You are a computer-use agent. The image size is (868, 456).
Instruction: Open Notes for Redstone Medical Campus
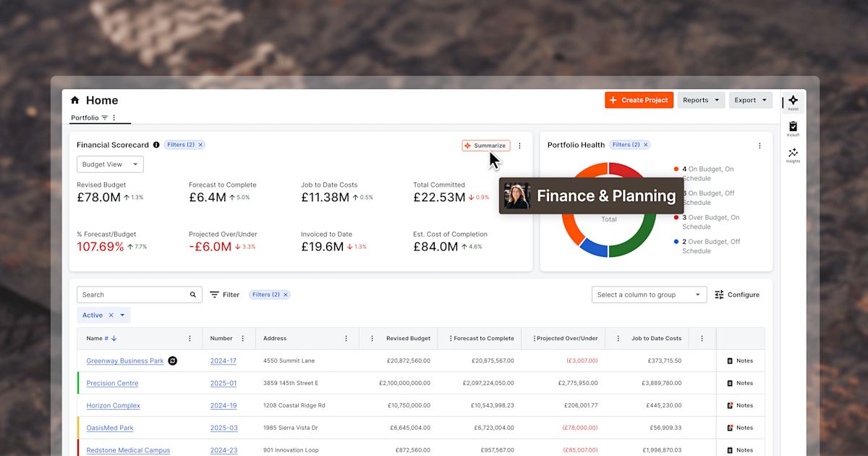click(x=740, y=450)
